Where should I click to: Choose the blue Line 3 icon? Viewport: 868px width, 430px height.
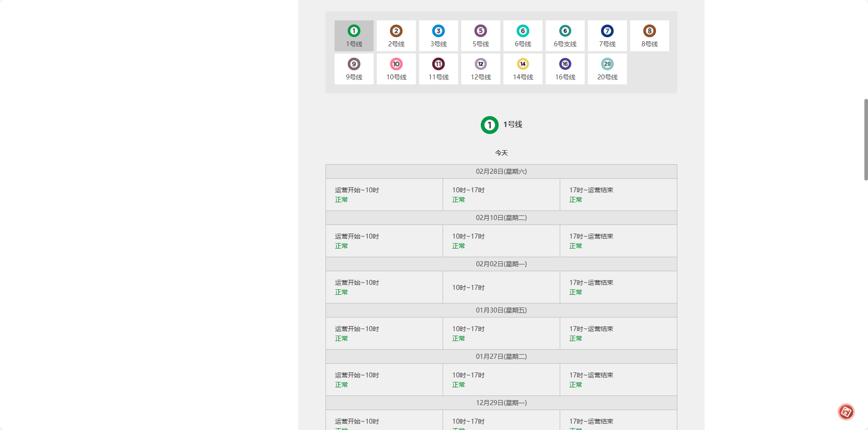pyautogui.click(x=438, y=31)
